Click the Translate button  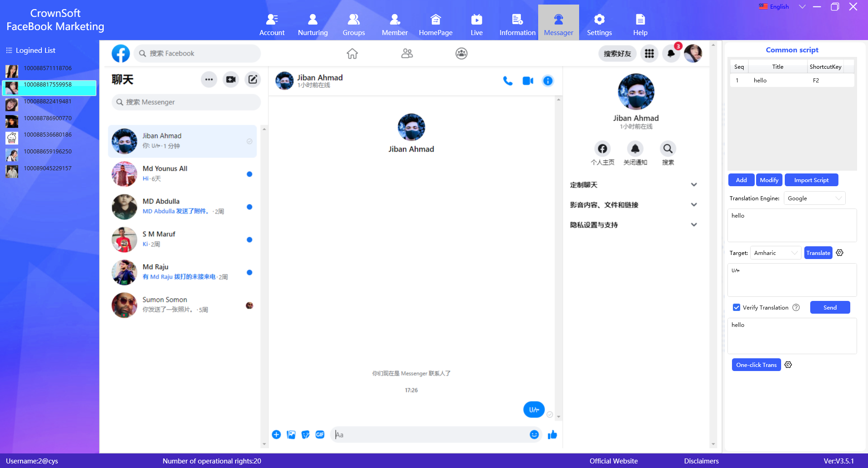818,253
